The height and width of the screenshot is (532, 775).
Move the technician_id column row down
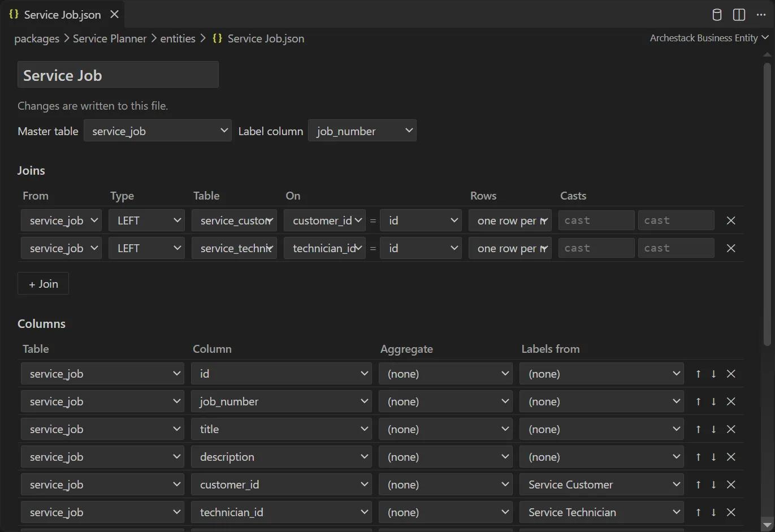pos(713,512)
